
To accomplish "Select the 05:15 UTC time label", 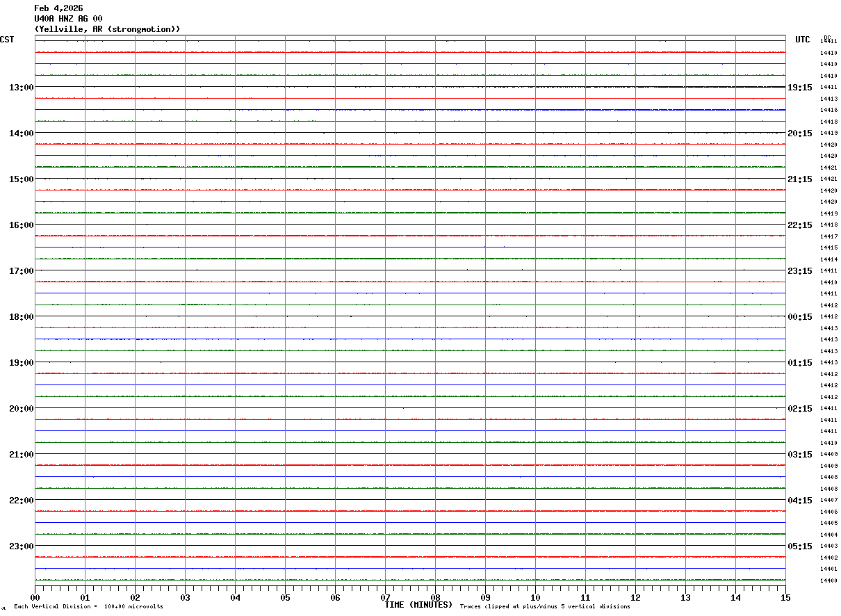I will click(x=799, y=546).
